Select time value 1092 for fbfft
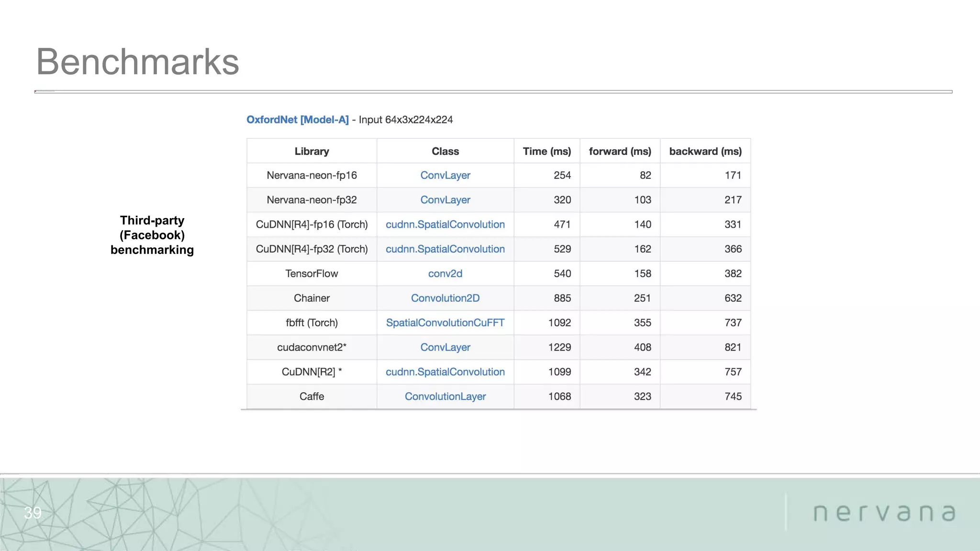Image resolution: width=980 pixels, height=551 pixels. [x=559, y=323]
